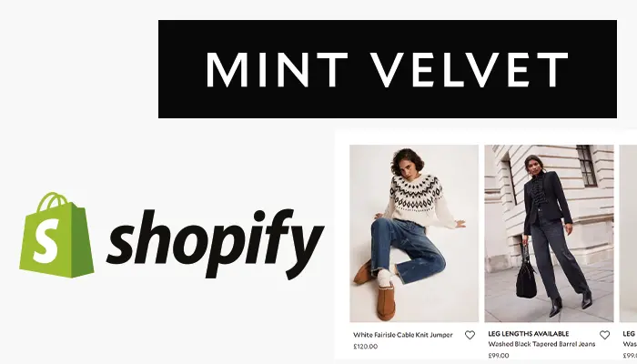Click the £120.00 jumper price
This screenshot has width=637, height=364.
click(365, 347)
